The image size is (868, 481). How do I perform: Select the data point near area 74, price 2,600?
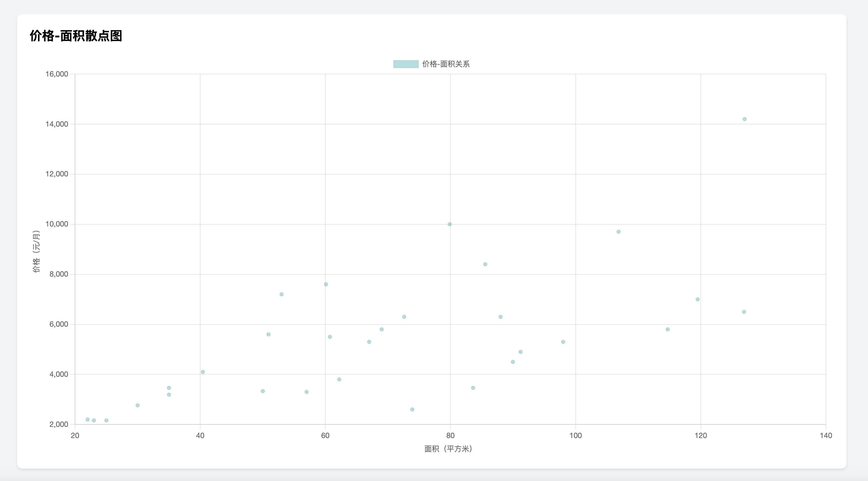coord(412,409)
